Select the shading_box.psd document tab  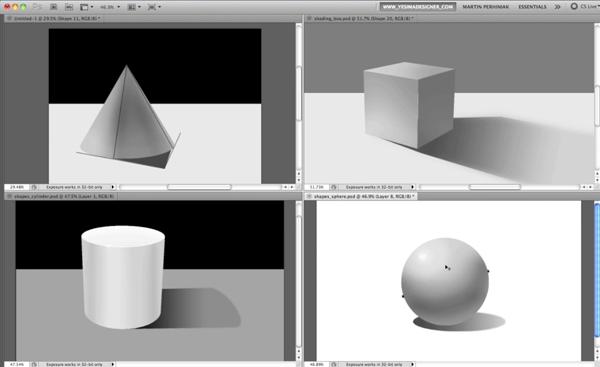point(364,18)
